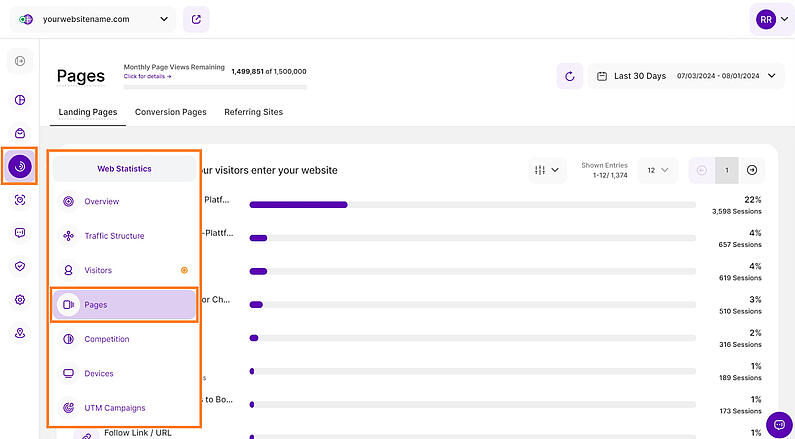
Task: Click the 22% sessions progress bar
Action: pyautogui.click(x=473, y=205)
